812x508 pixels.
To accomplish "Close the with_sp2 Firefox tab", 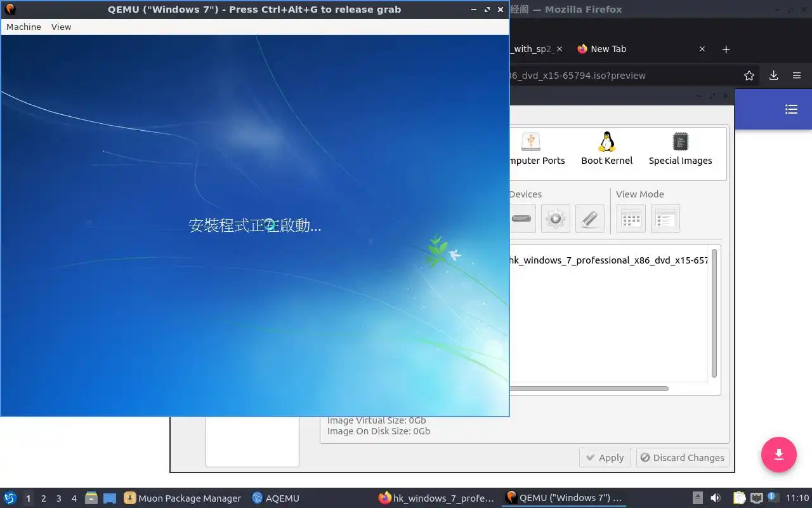I will (x=559, y=49).
